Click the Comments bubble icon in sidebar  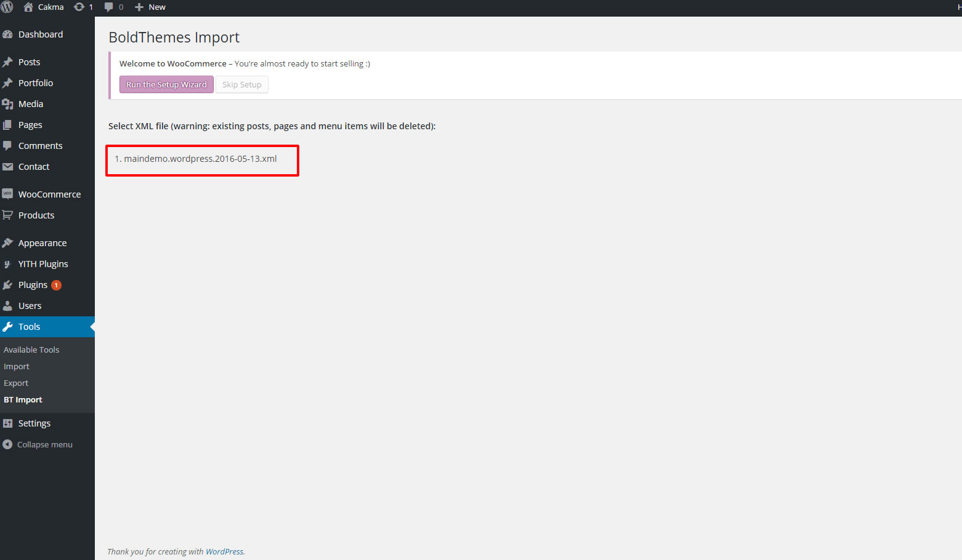tap(7, 146)
